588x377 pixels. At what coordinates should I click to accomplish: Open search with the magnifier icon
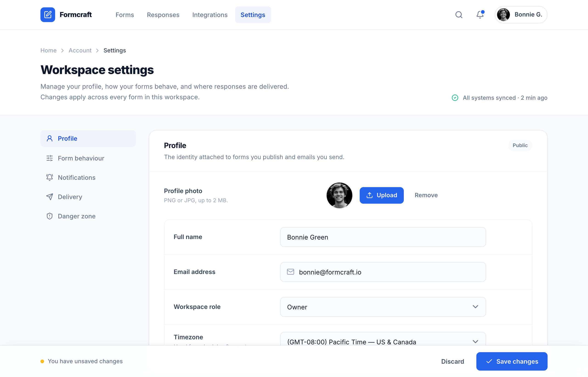[x=459, y=15]
